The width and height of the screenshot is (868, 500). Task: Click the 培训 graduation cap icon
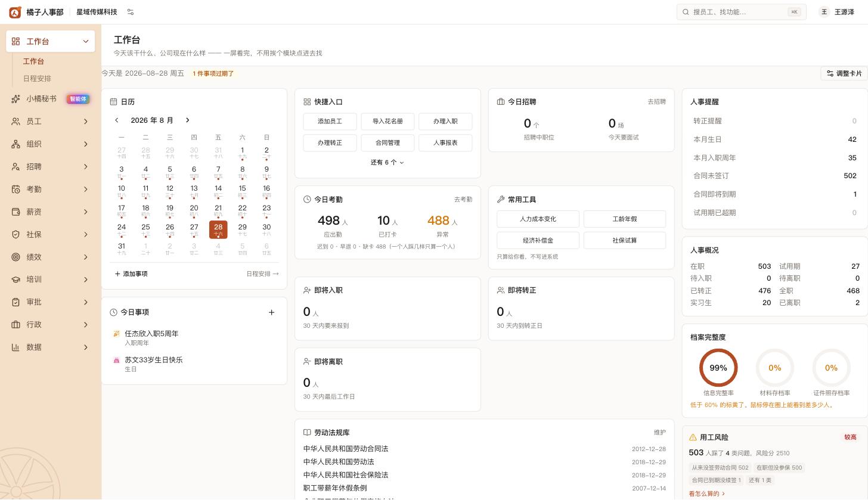point(16,279)
